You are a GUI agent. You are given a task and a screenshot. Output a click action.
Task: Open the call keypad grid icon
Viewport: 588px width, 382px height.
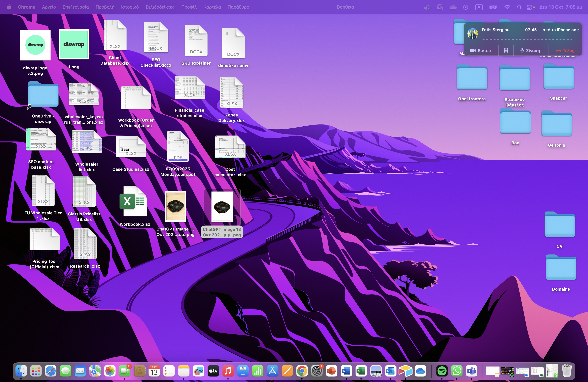(x=506, y=51)
